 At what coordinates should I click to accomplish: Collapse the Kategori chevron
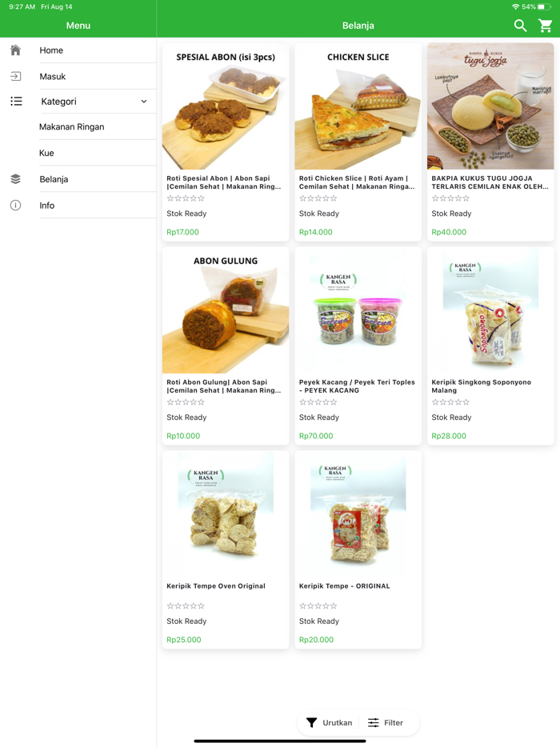(144, 102)
